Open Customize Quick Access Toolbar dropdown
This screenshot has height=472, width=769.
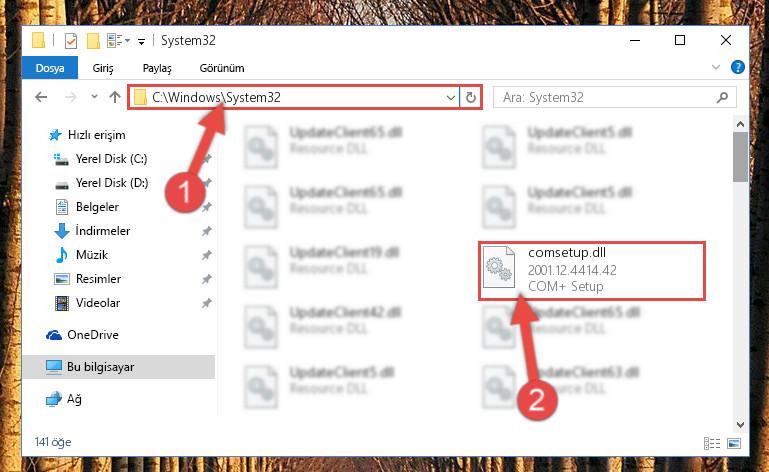[x=141, y=42]
